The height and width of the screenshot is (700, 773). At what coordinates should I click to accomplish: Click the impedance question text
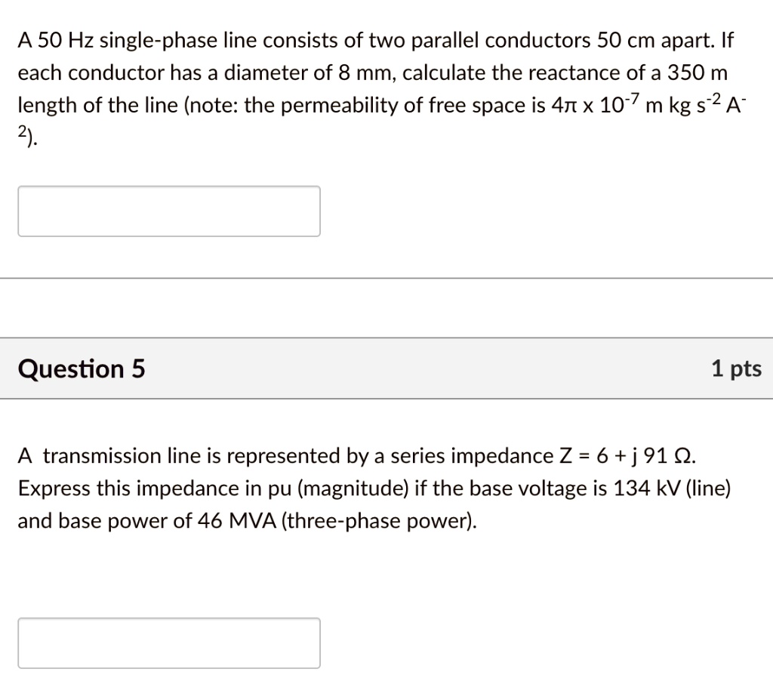click(355, 487)
